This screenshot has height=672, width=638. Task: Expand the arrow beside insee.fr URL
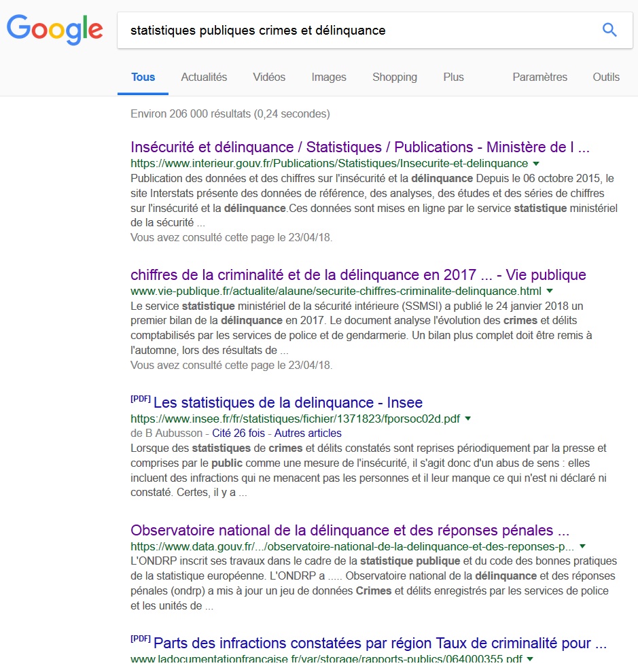point(467,419)
